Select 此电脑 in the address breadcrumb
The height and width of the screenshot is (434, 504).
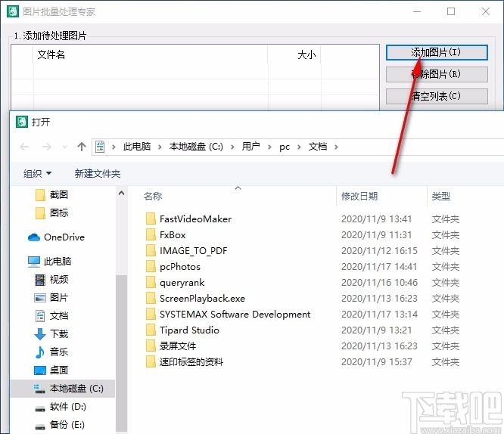coord(137,147)
